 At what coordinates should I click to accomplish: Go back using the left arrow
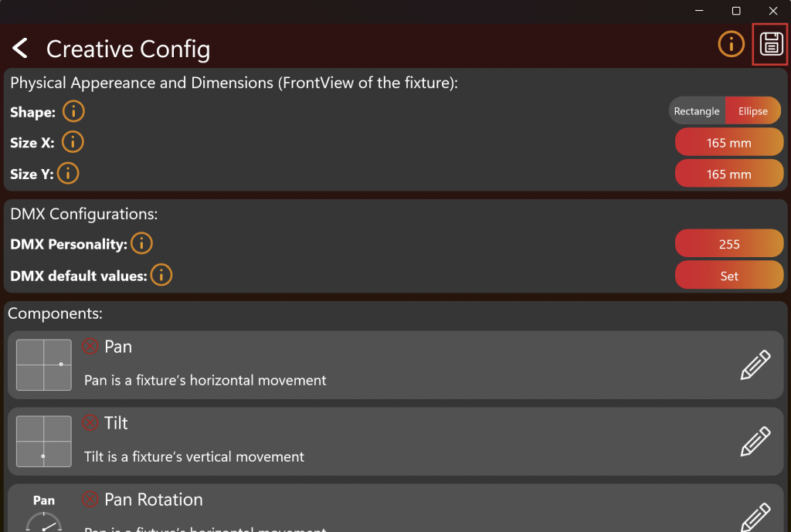point(20,49)
